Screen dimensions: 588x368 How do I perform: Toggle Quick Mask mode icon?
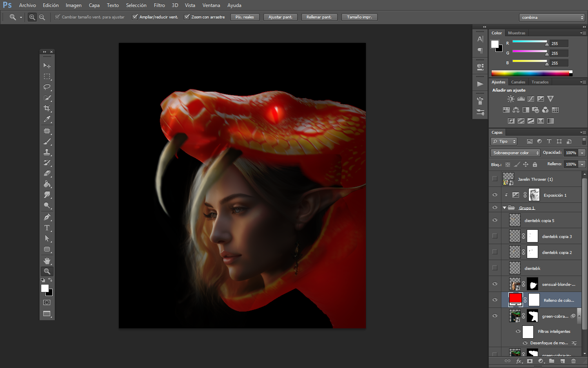[47, 303]
